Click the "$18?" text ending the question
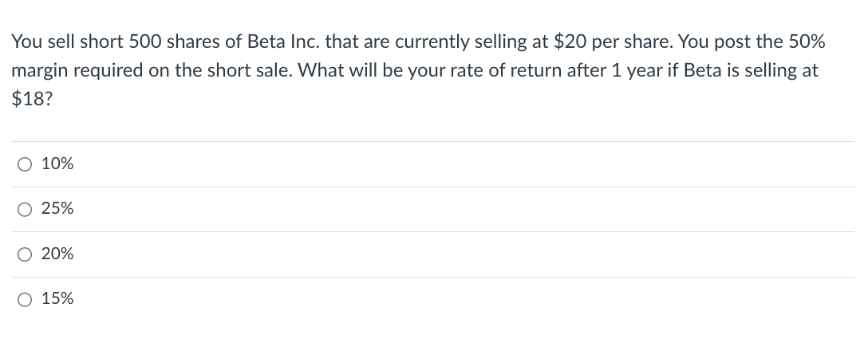868x343 pixels. click(x=28, y=98)
